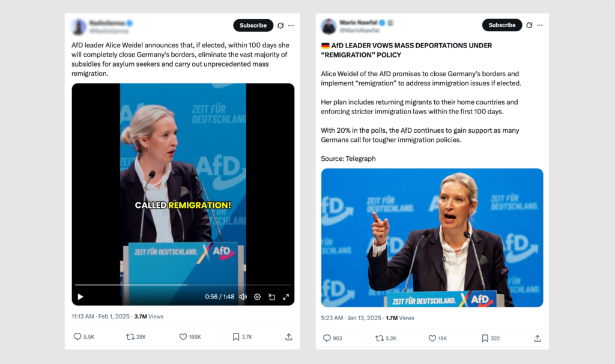Open the right post author's profile avatar
This screenshot has height=364, width=615.
tap(329, 26)
